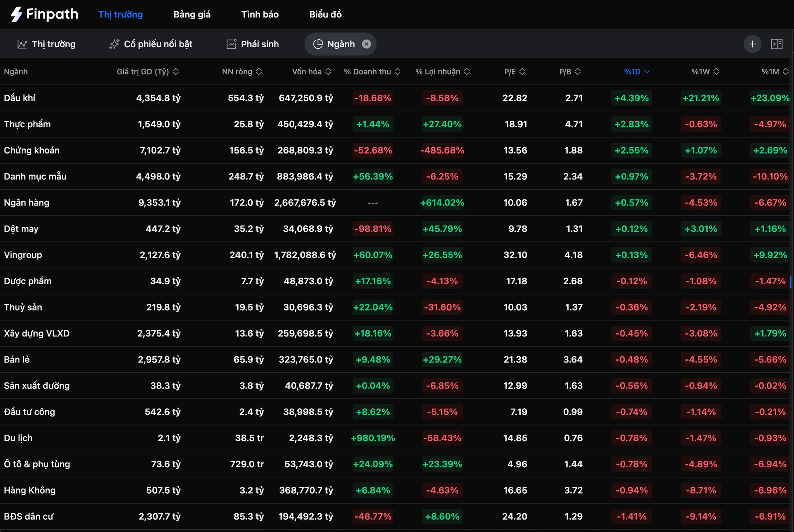
Task: Open the Biểu đồ menu
Action: 325,15
